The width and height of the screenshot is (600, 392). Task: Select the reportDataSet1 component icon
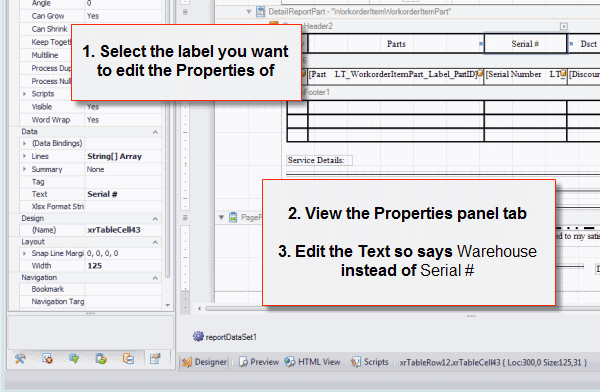(198, 336)
